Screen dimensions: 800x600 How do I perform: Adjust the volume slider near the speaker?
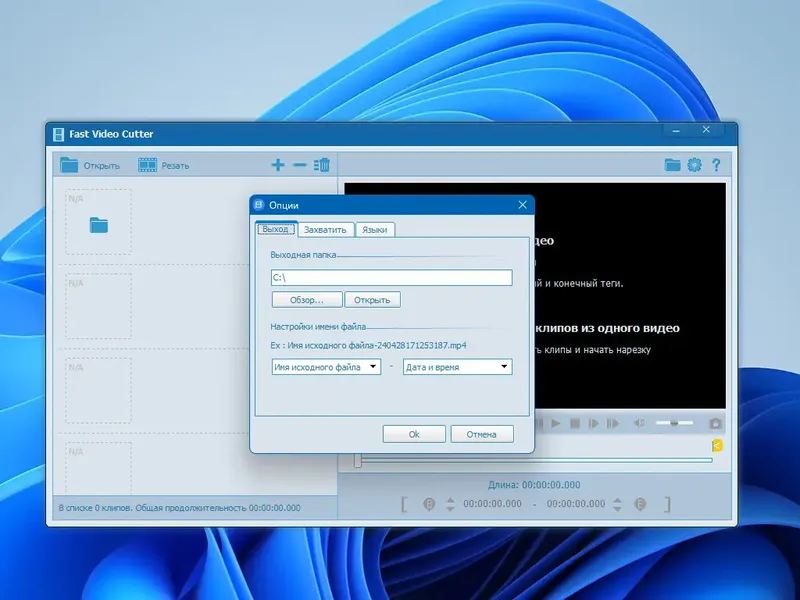pos(673,423)
